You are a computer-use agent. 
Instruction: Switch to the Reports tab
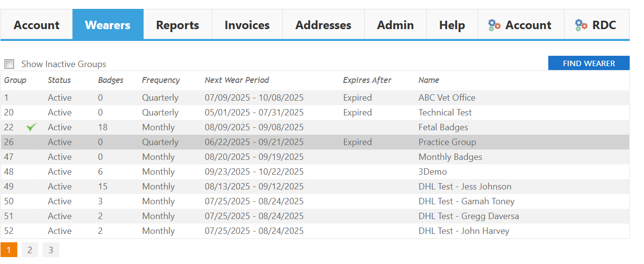(177, 25)
